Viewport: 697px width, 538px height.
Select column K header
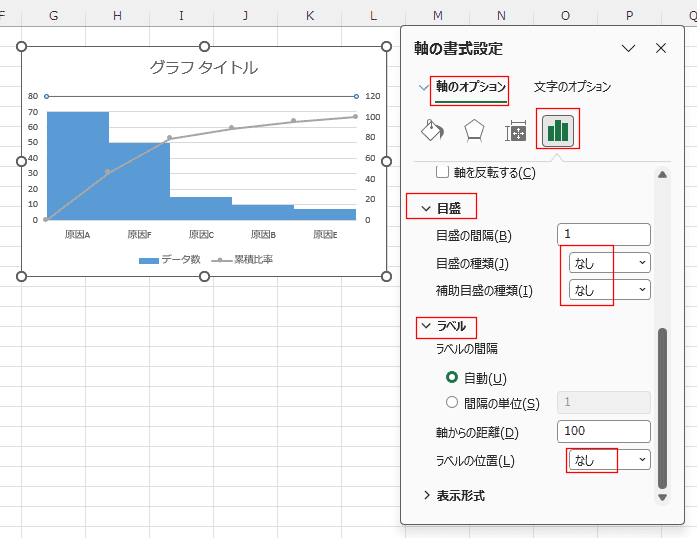click(x=309, y=16)
